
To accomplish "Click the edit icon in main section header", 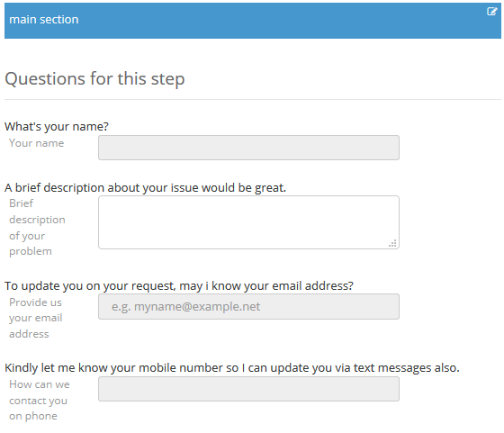I will (x=491, y=12).
